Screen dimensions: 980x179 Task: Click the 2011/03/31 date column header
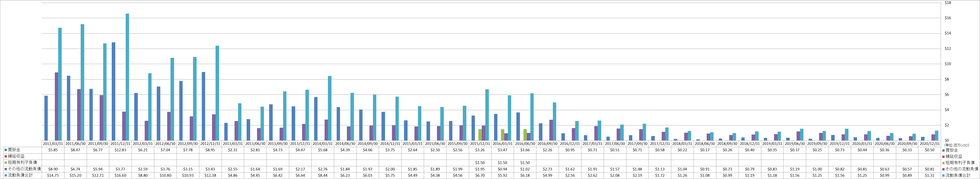53,144
